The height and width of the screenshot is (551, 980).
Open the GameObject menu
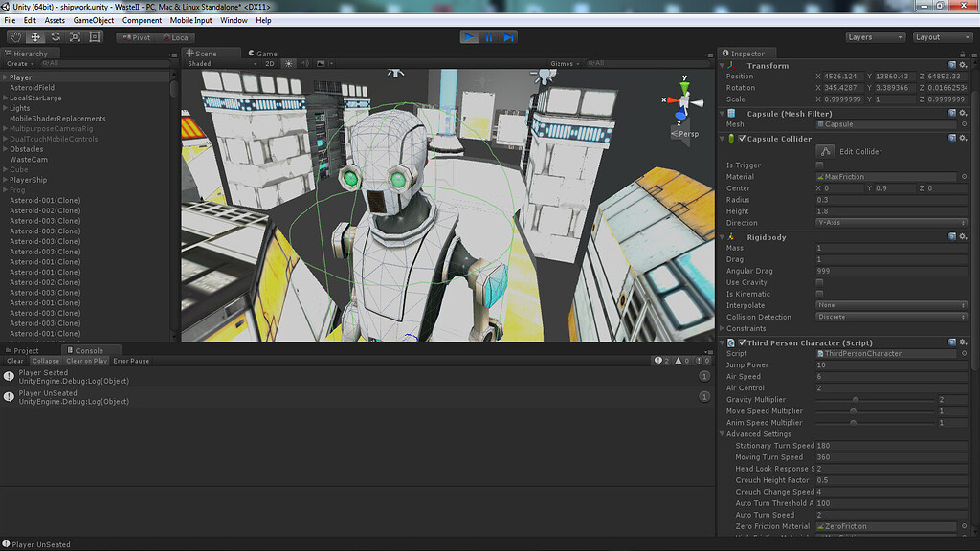[93, 19]
